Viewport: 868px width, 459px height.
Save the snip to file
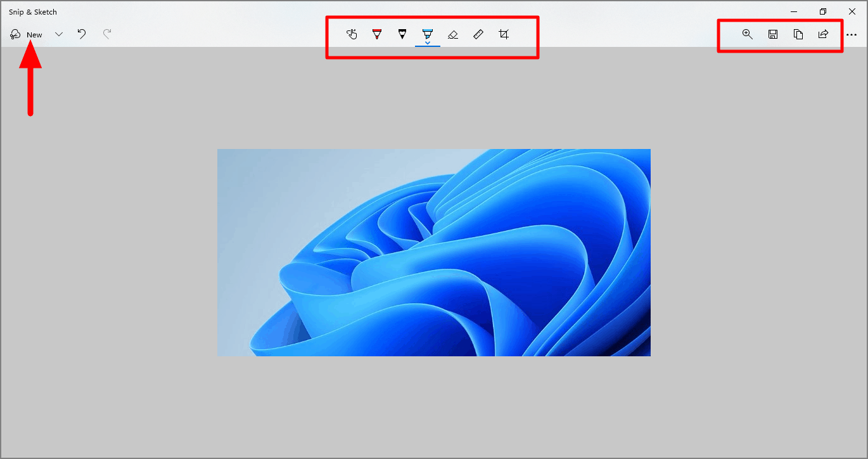pos(773,34)
